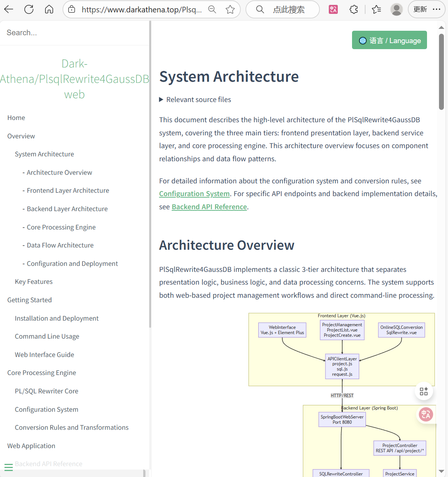448x477 pixels.
Task: Open PL/SQL Rewriter Core page
Action: coord(46,391)
